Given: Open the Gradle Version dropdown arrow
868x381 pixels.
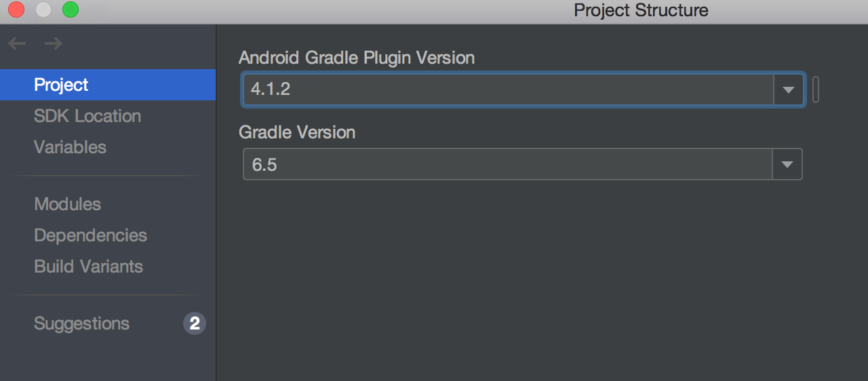Looking at the screenshot, I should point(787,165).
